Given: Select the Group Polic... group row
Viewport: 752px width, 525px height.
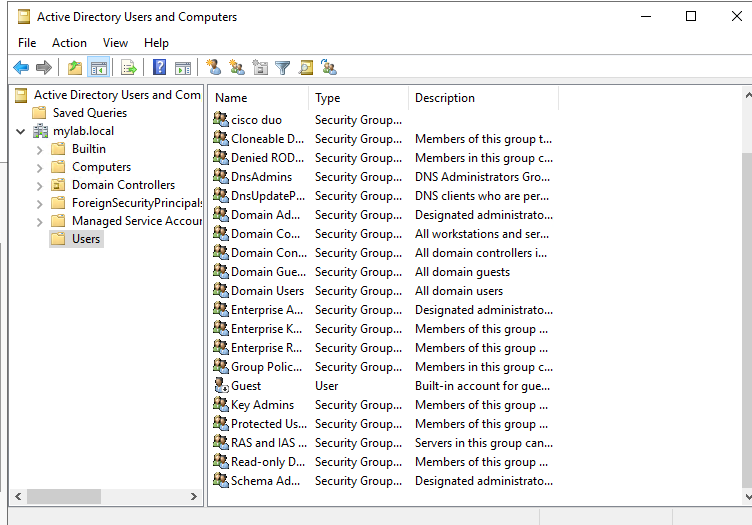Looking at the screenshot, I should (x=383, y=367).
